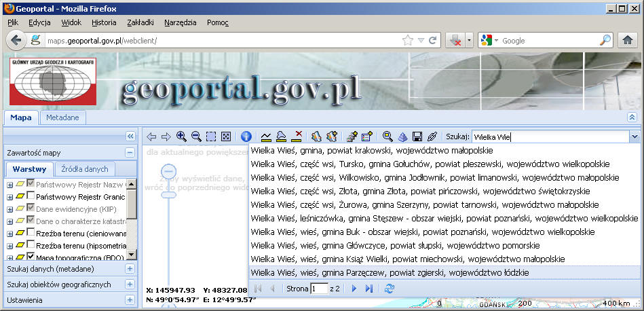Select the zoom in magnifier tool
This screenshot has height=311, width=644.
(181, 136)
